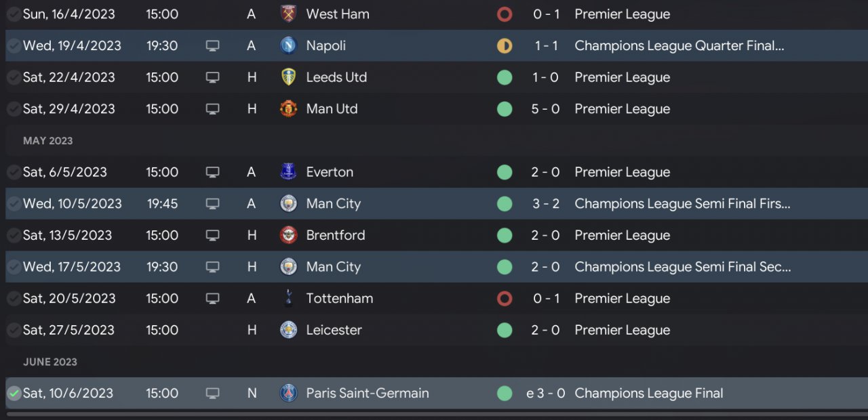This screenshot has width=868, height=420.
Task: Toggle the checkmark for the Paris Saint-Germain final
Action: click(x=14, y=393)
